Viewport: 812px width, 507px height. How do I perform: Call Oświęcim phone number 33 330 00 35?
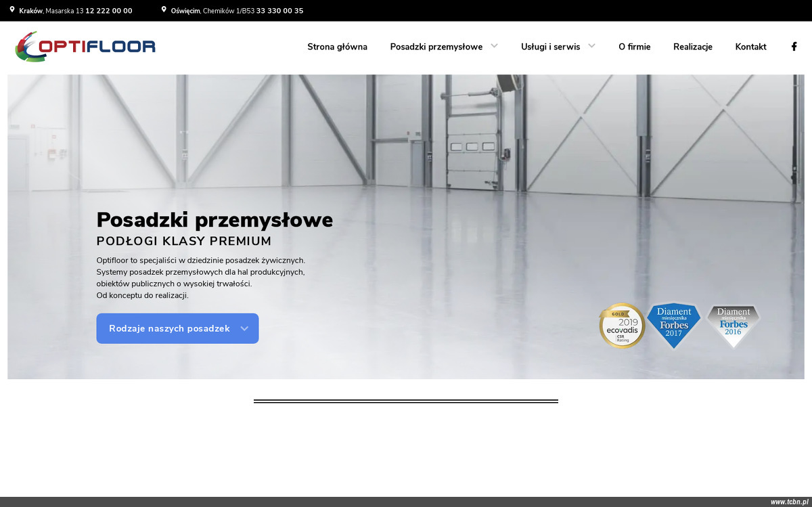click(x=279, y=11)
